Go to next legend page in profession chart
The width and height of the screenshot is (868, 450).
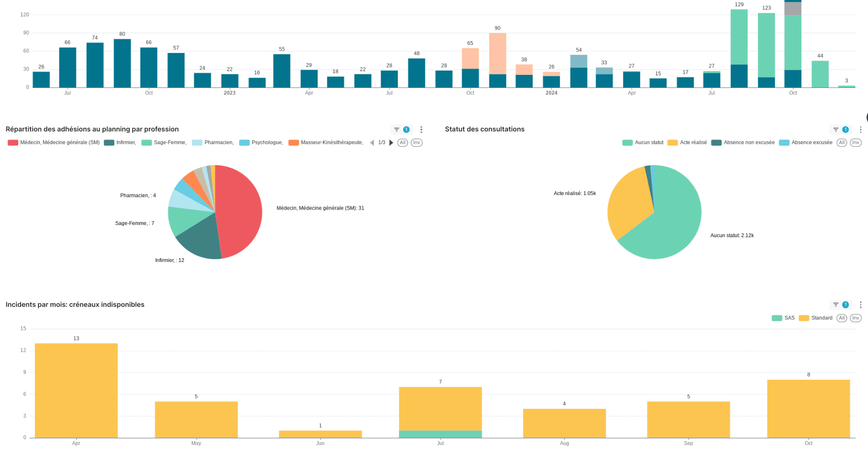391,143
